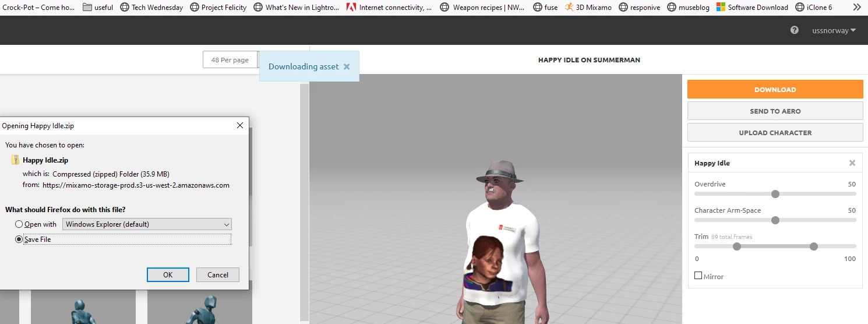This screenshot has width=868, height=324.
Task: Close the Happy Idle animation panel
Action: pyautogui.click(x=852, y=163)
